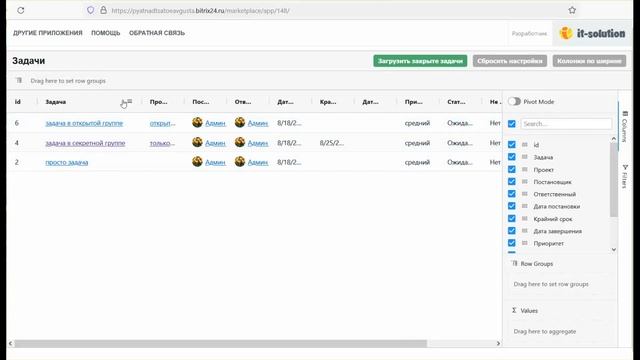Click the shield tracking protection icon
Screen dimensions: 640x360
[91, 10]
